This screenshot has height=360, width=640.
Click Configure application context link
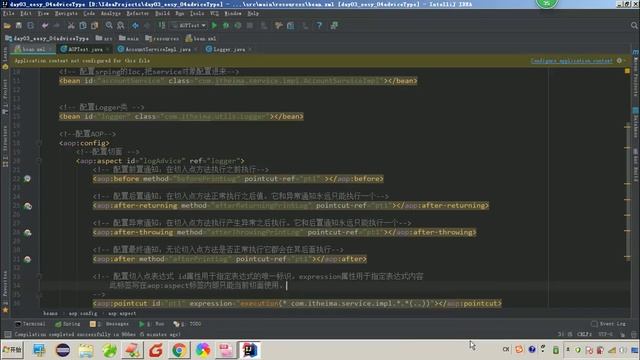coord(571,61)
